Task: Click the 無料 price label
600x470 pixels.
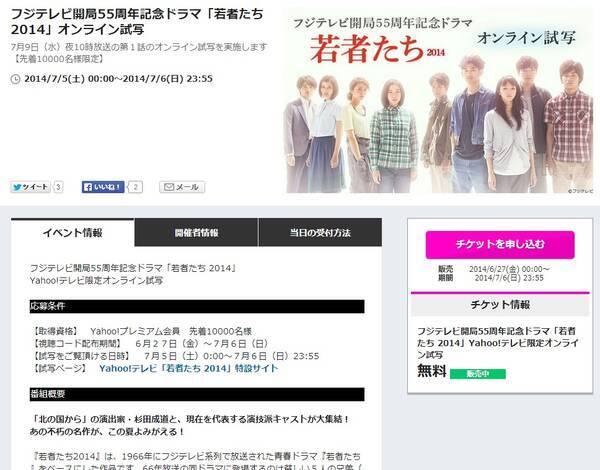Action: click(x=432, y=371)
